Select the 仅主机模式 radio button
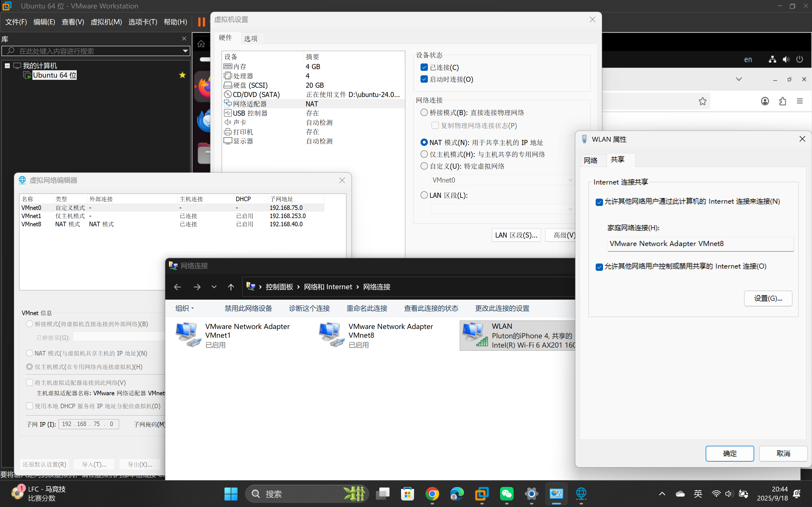This screenshot has width=812, height=507. pos(424,154)
